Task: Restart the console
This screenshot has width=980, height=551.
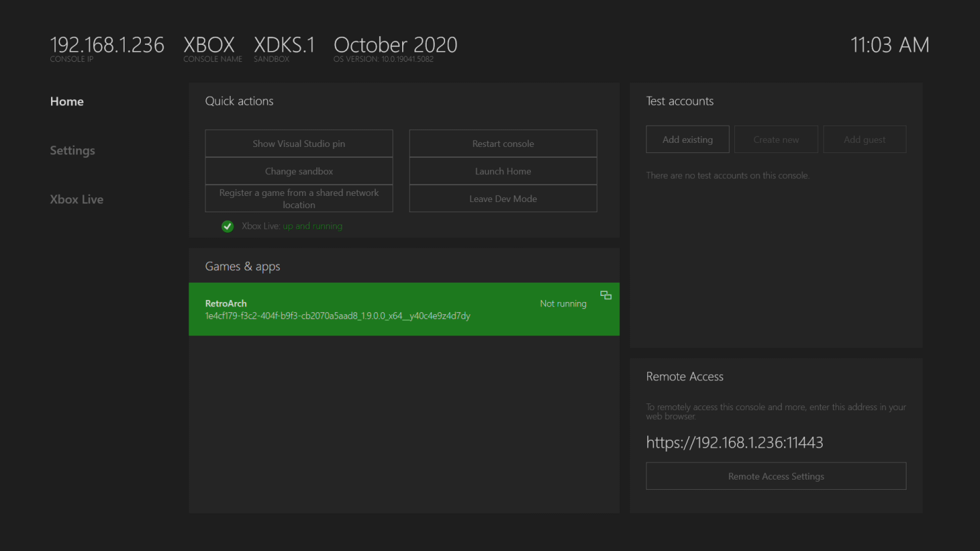Action: 503,143
